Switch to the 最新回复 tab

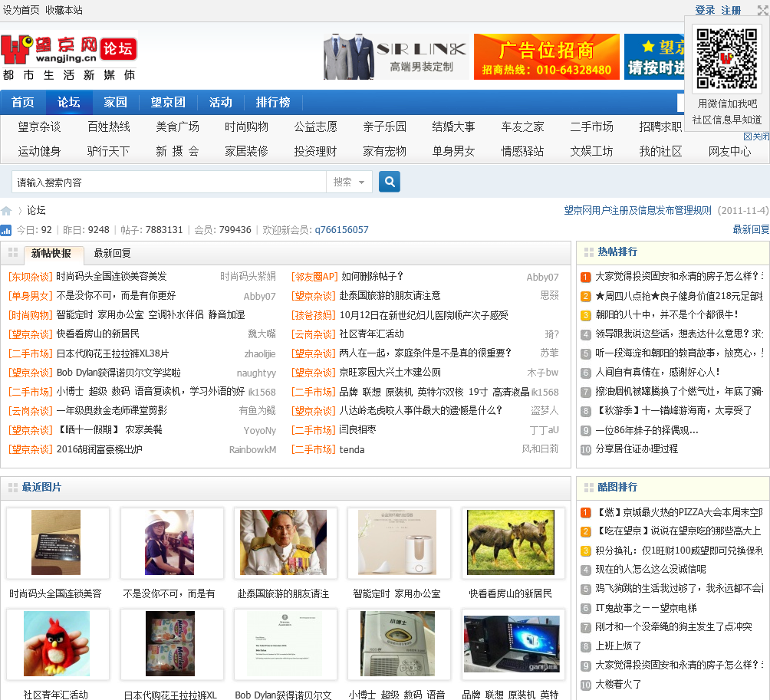pos(113,253)
